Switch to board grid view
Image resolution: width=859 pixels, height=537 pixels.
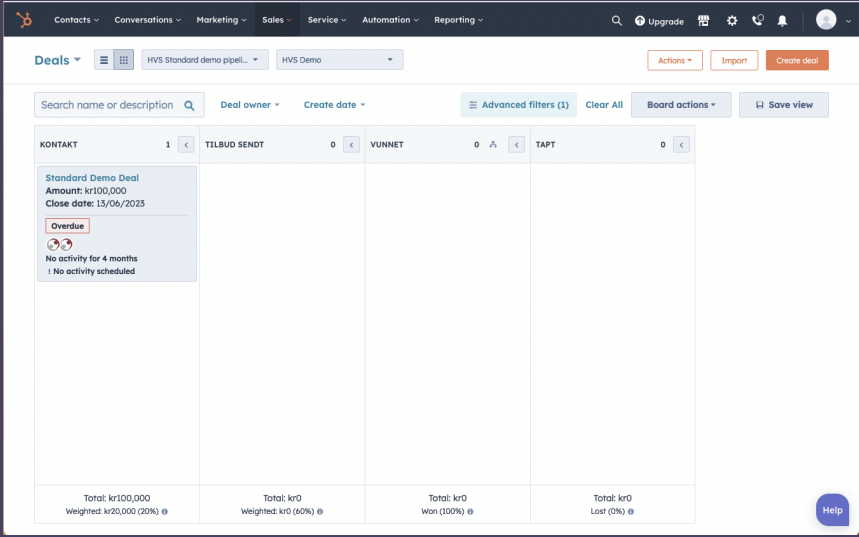click(124, 60)
